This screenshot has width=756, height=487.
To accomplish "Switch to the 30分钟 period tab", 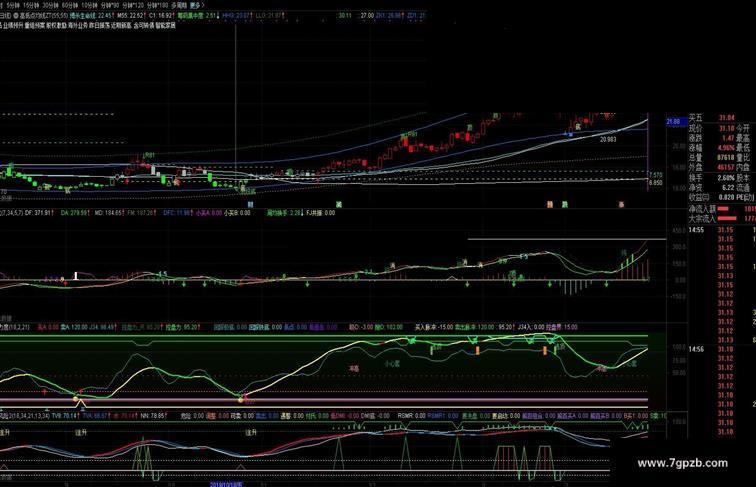I will click(50, 5).
